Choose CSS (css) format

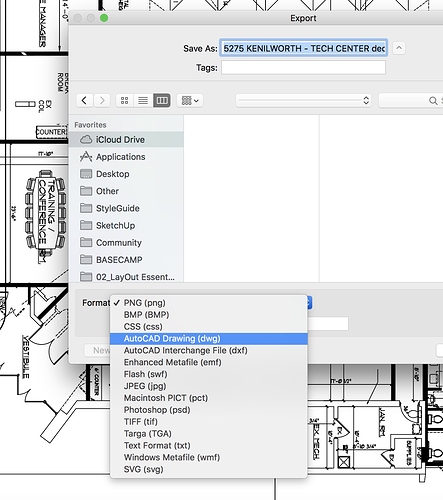(x=208, y=327)
